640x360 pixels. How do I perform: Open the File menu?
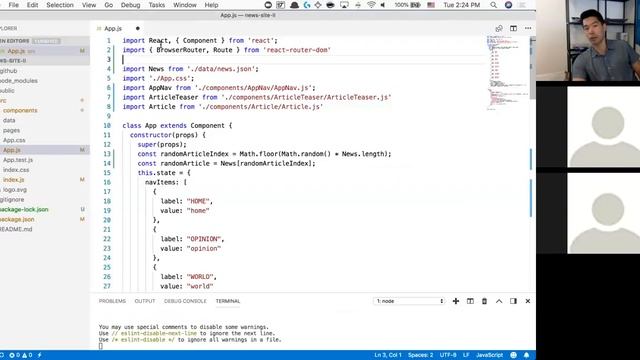coord(13,5)
